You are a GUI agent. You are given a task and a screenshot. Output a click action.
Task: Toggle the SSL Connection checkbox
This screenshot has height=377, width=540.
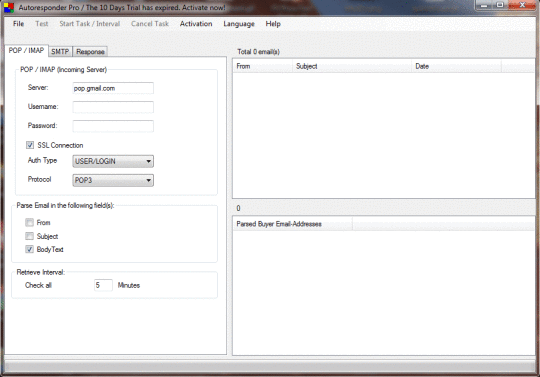tap(30, 145)
